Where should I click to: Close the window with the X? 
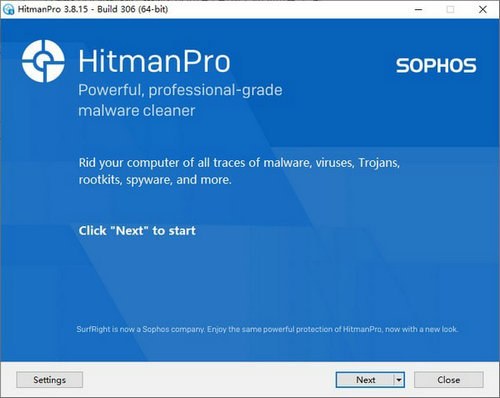483,9
